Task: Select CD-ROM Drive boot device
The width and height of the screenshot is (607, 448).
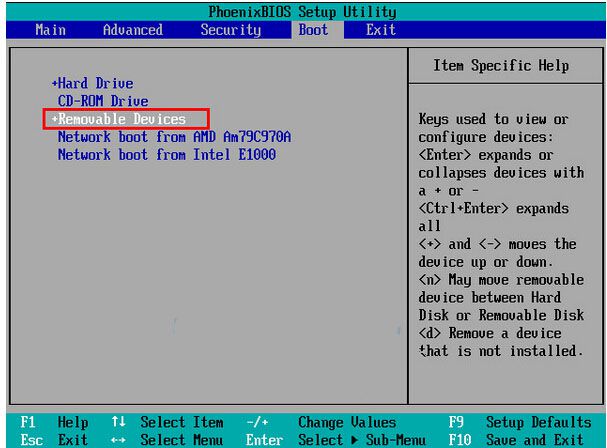Action: point(103,101)
